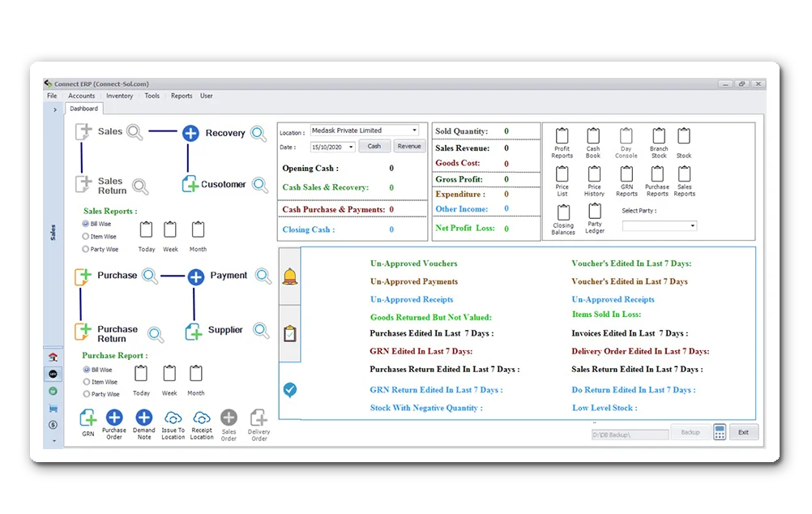Viewport: 812px width, 514px height.
Task: Create new Purchase Return icon
Action: point(83,332)
